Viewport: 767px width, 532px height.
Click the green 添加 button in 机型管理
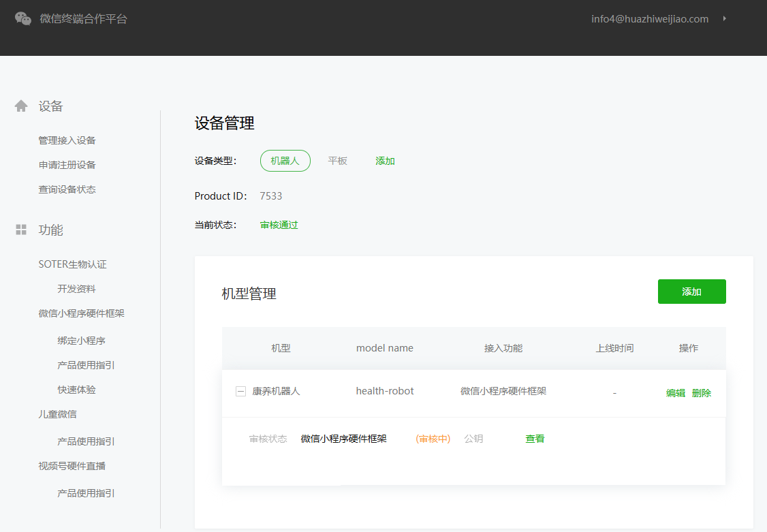(x=691, y=292)
